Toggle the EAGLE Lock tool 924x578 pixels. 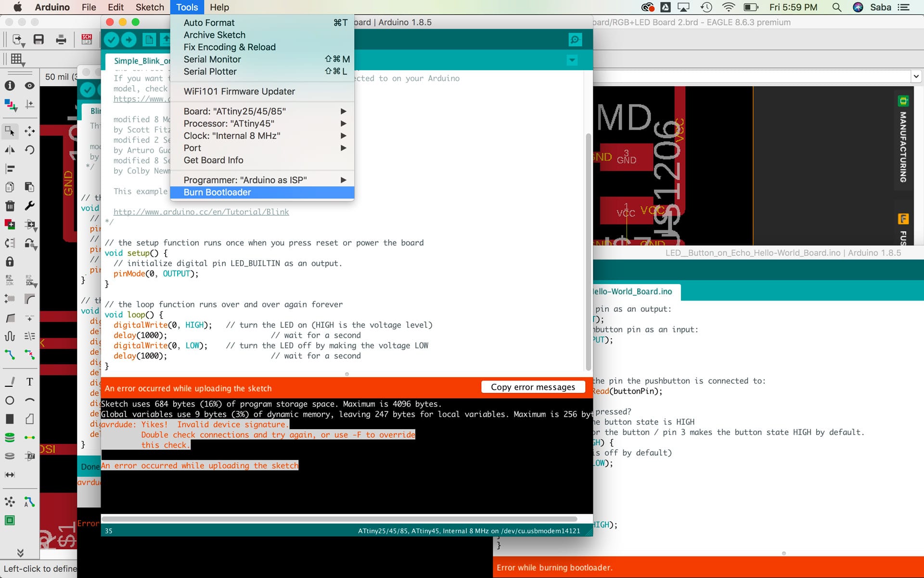coord(10,262)
